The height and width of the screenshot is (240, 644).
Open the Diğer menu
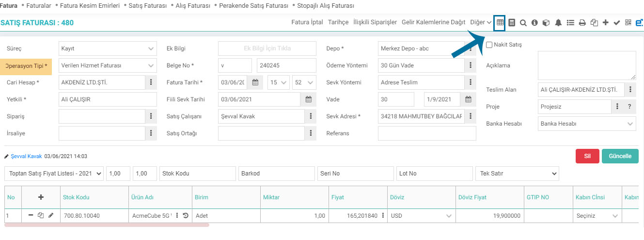click(x=480, y=22)
